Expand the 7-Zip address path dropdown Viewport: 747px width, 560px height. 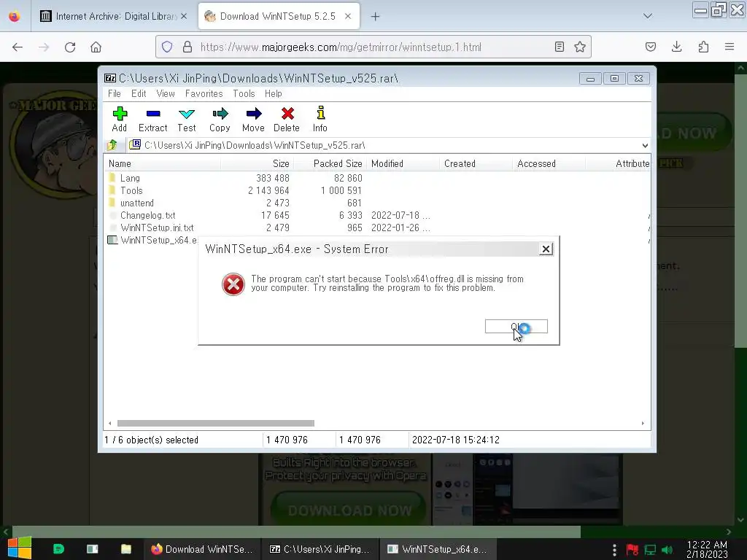[x=645, y=145]
